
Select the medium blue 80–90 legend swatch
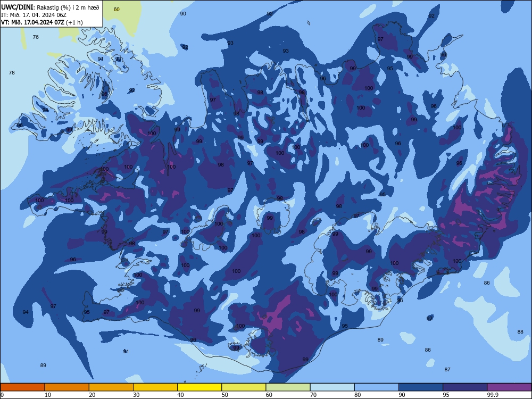[x=377, y=387]
